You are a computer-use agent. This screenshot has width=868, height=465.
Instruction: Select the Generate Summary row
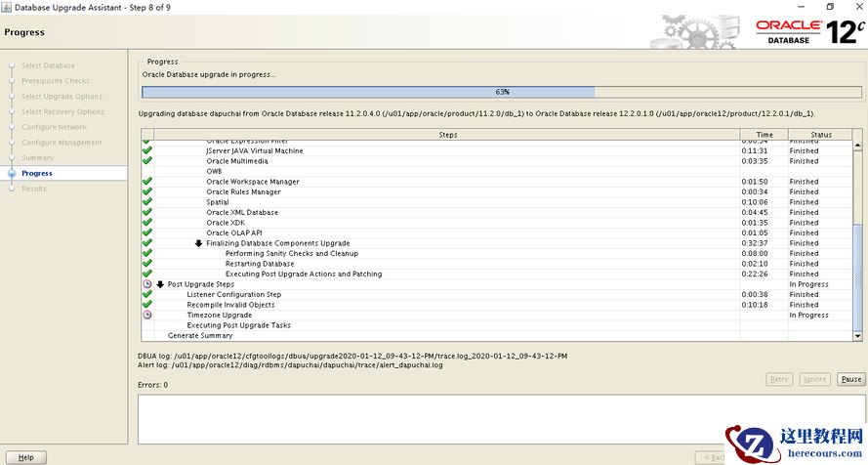click(x=497, y=335)
